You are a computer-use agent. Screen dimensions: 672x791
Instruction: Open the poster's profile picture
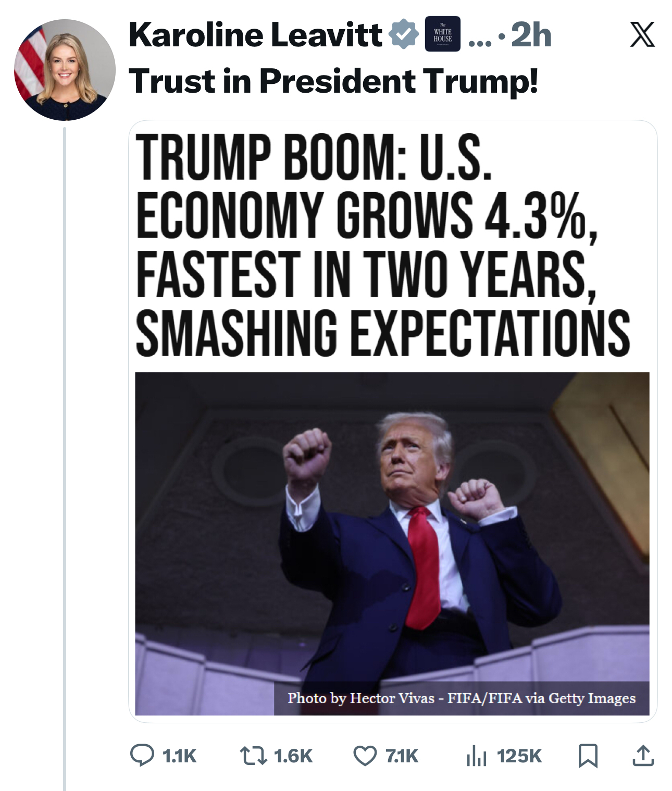(65, 70)
